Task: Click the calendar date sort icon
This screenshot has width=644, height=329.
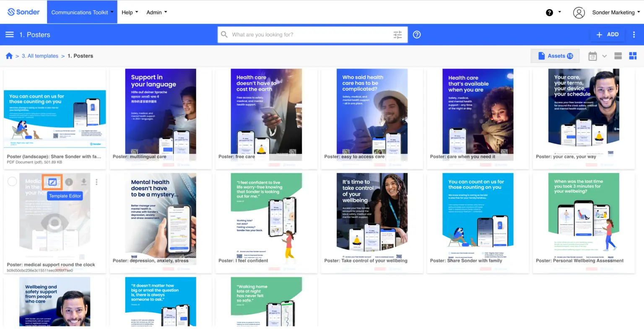Action: (x=592, y=56)
